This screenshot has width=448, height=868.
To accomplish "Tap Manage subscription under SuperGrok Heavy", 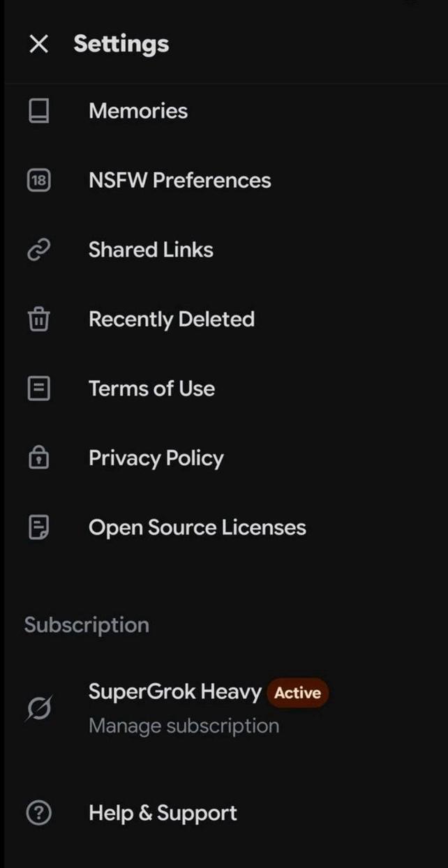I will [x=184, y=726].
